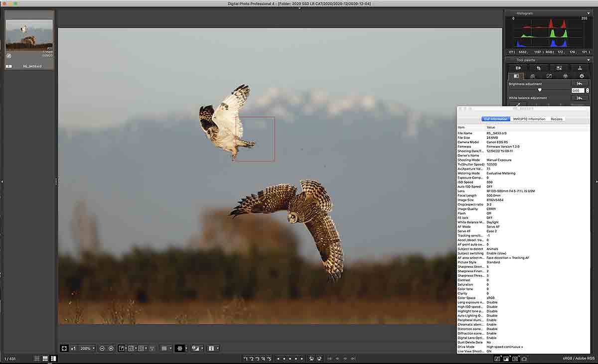This screenshot has height=364, width=598.
Task: Switch to vertical thumbnail strip layout
Action: (x=54, y=359)
